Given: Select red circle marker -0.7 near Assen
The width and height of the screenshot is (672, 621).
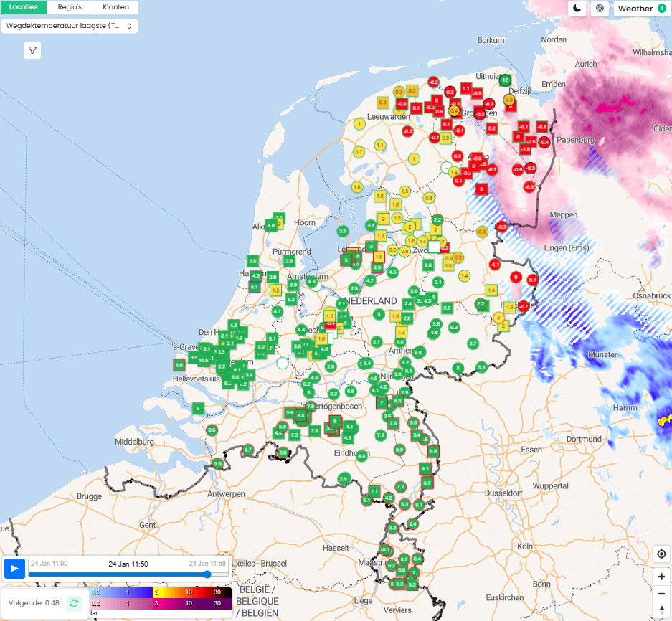Looking at the screenshot, I should (x=492, y=170).
